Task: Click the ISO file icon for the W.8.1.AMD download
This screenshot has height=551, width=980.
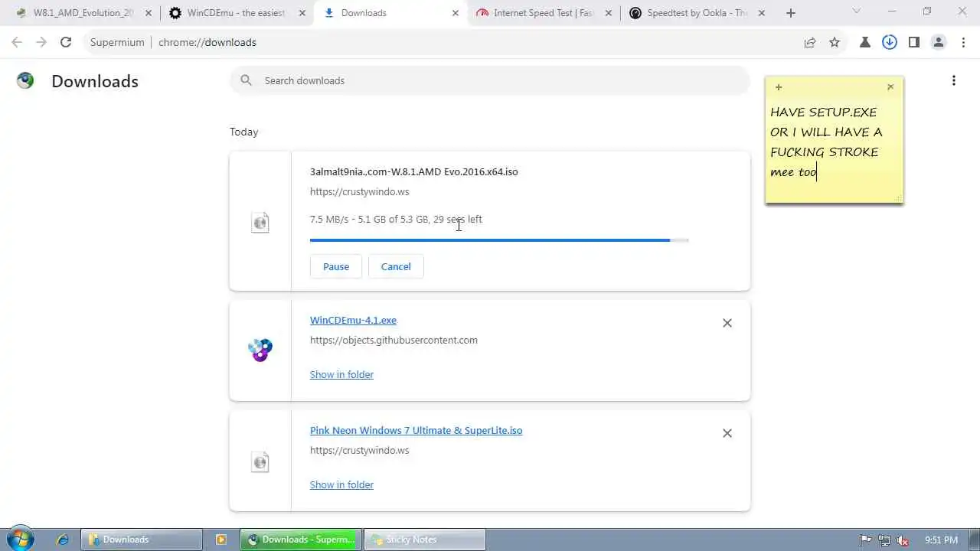Action: point(260,222)
